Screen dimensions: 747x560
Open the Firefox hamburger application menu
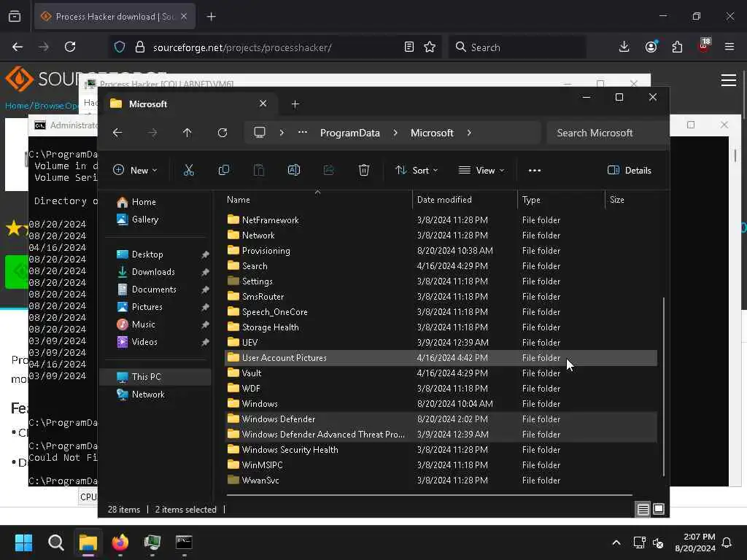[729, 47]
